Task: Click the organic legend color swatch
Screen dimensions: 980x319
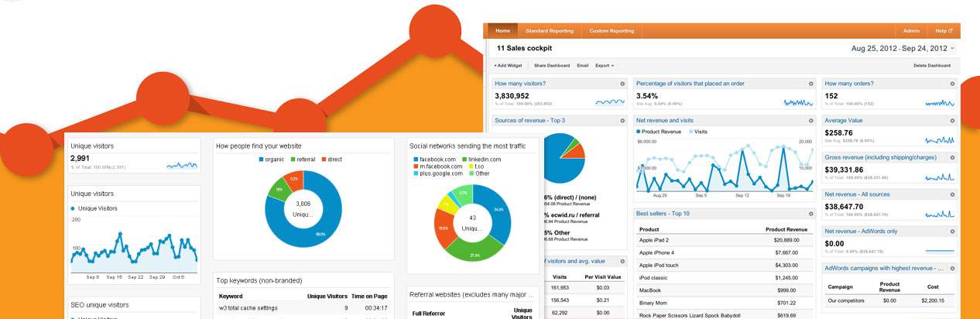Action: tap(261, 159)
